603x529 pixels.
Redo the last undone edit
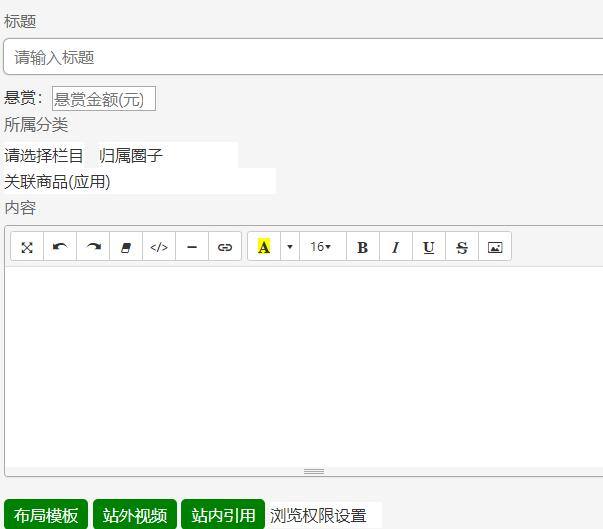pos(93,247)
